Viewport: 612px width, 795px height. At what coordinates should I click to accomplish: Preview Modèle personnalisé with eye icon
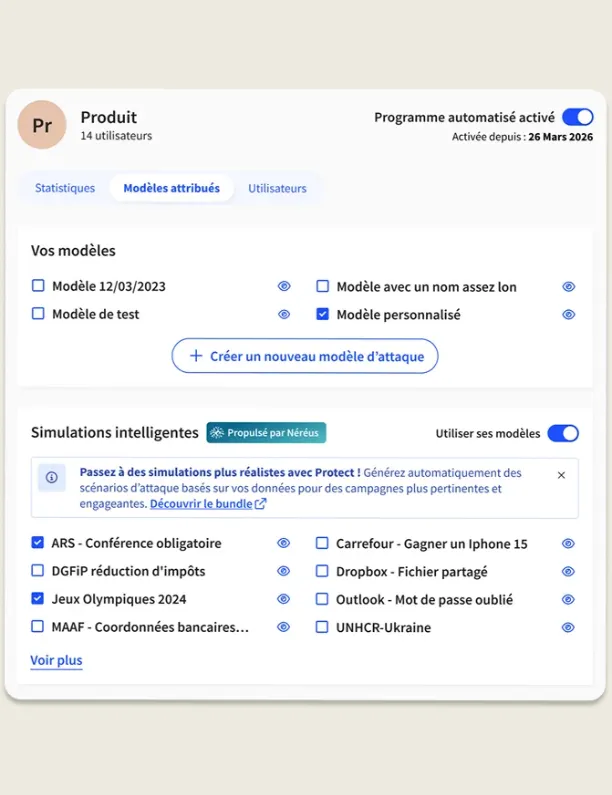point(568,314)
